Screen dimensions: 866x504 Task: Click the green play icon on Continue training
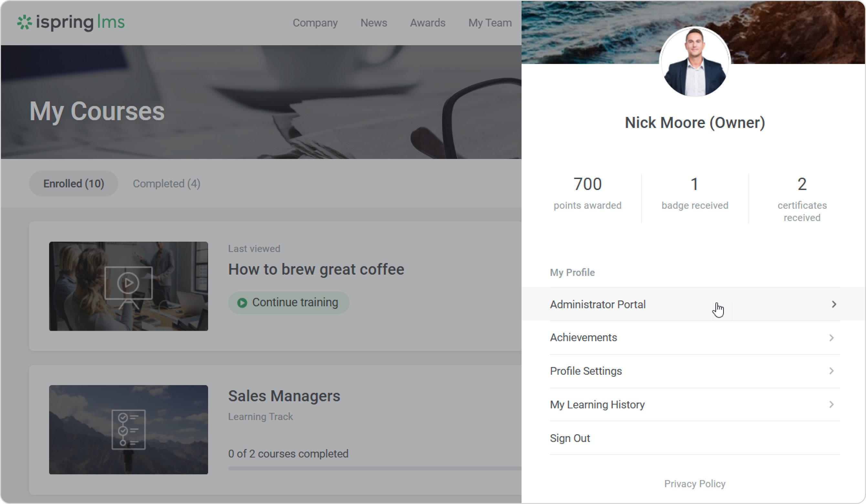click(x=242, y=303)
